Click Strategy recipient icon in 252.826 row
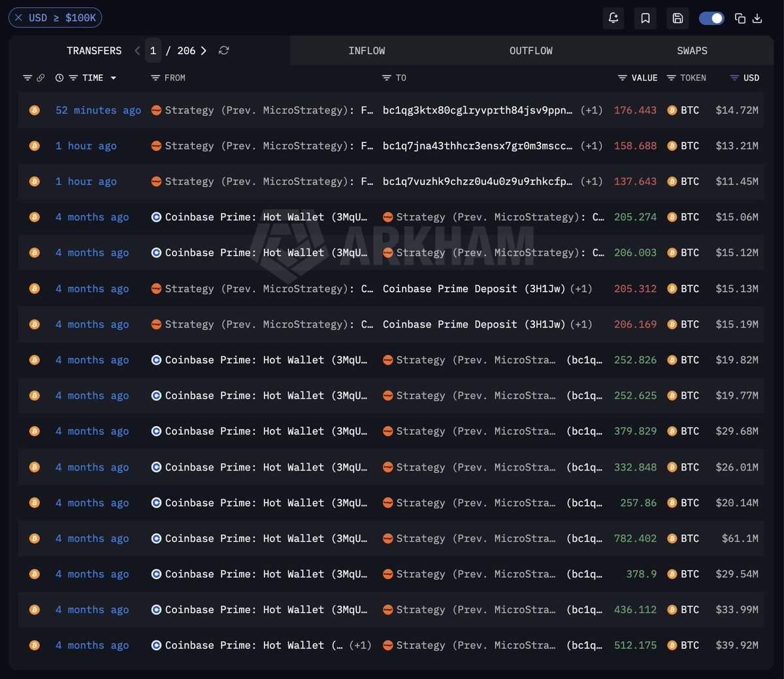The height and width of the screenshot is (679, 784). click(387, 360)
